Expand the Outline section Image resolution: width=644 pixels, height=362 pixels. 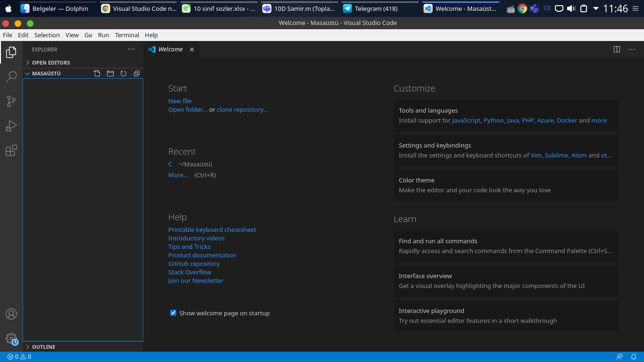83,347
